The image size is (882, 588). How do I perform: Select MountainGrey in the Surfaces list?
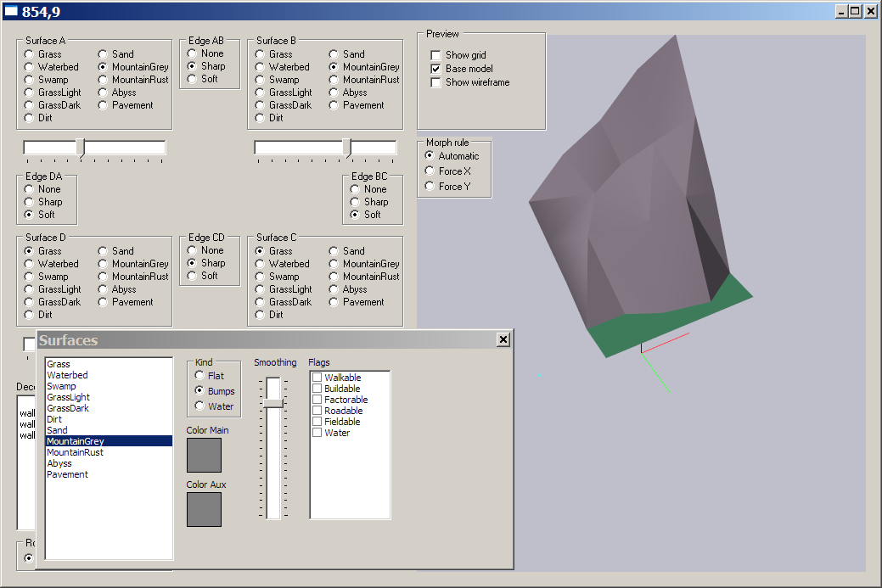109,441
